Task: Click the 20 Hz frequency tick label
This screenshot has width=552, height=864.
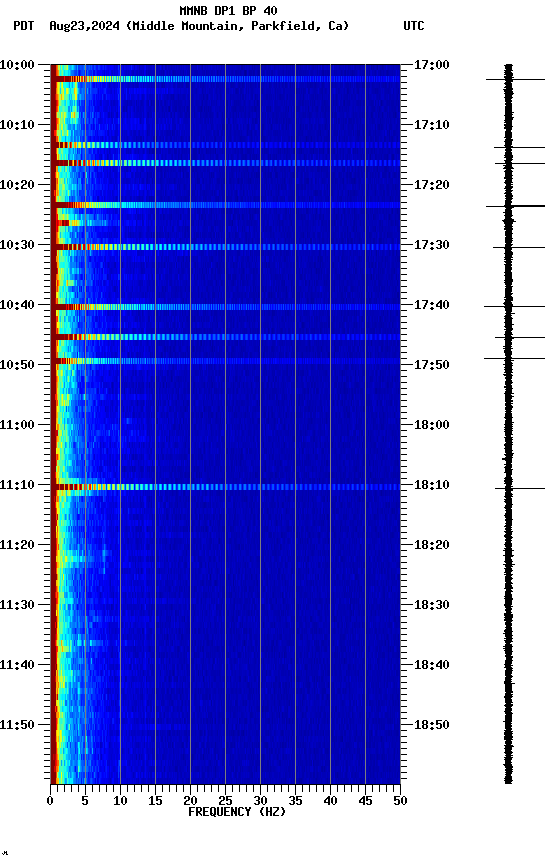Action: [x=190, y=801]
